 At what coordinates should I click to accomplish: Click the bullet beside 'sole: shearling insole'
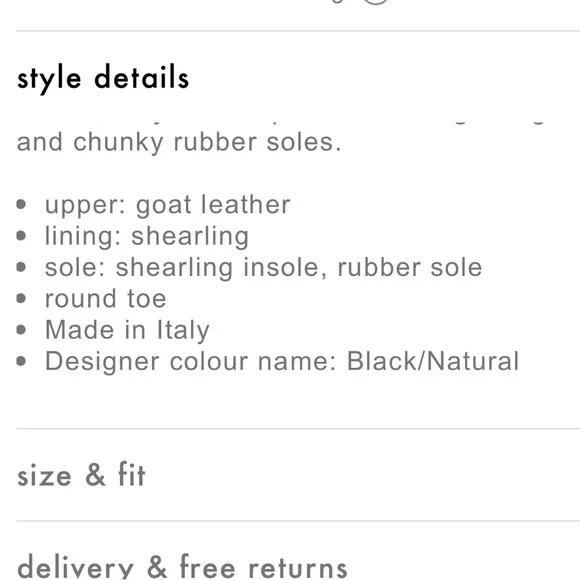coord(21,267)
